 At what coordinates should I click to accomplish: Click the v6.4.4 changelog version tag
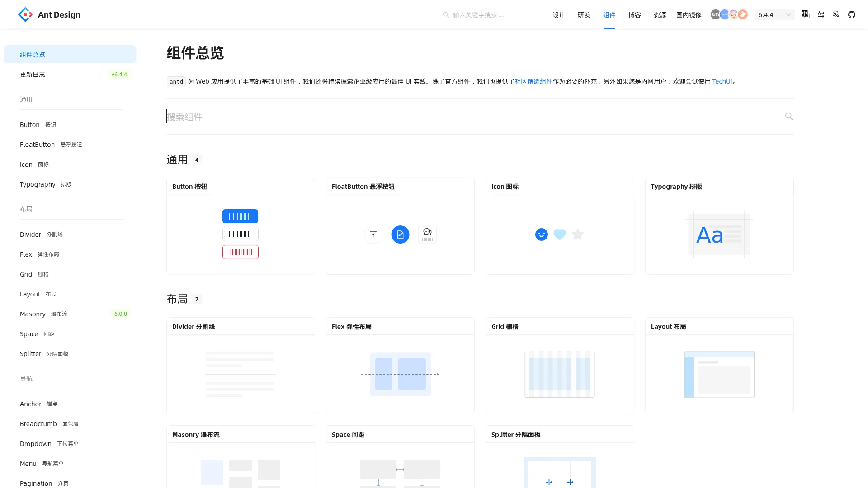coord(119,74)
